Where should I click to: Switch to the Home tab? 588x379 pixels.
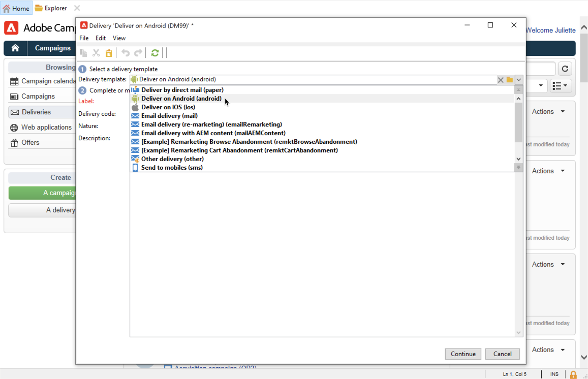[x=16, y=8]
